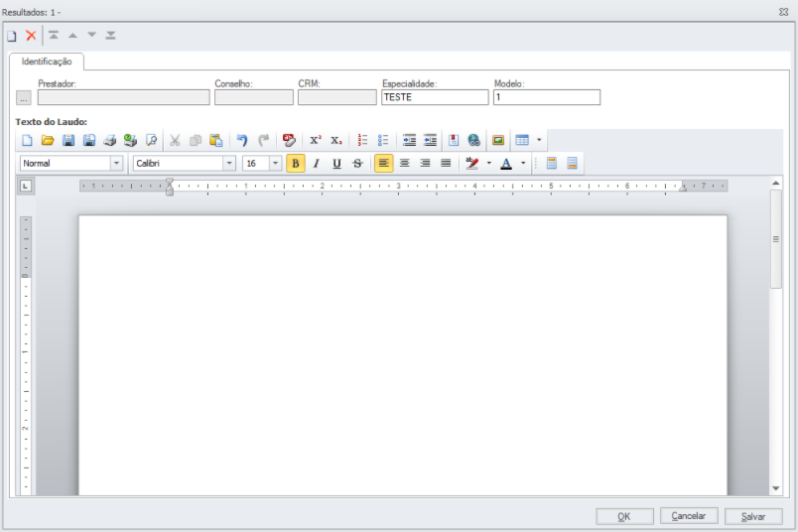Insert numbered list

[362, 140]
